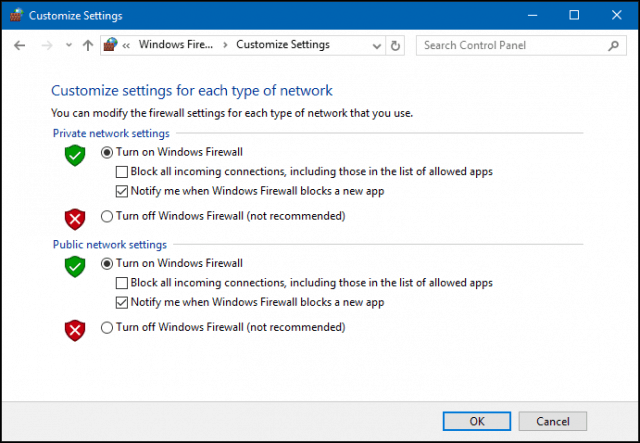Maximize the Customize Settings window
Image resolution: width=640 pixels, height=443 pixels.
[574, 15]
